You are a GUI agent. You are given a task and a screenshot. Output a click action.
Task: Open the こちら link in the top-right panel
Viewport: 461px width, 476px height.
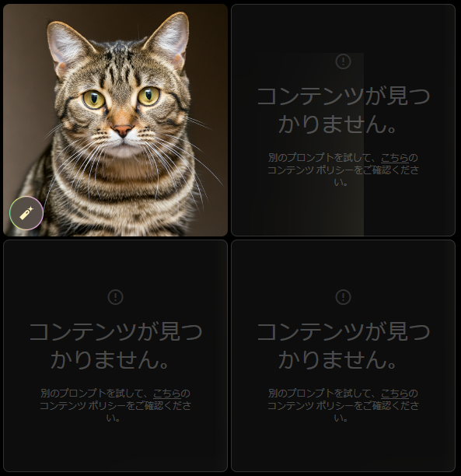pos(395,158)
